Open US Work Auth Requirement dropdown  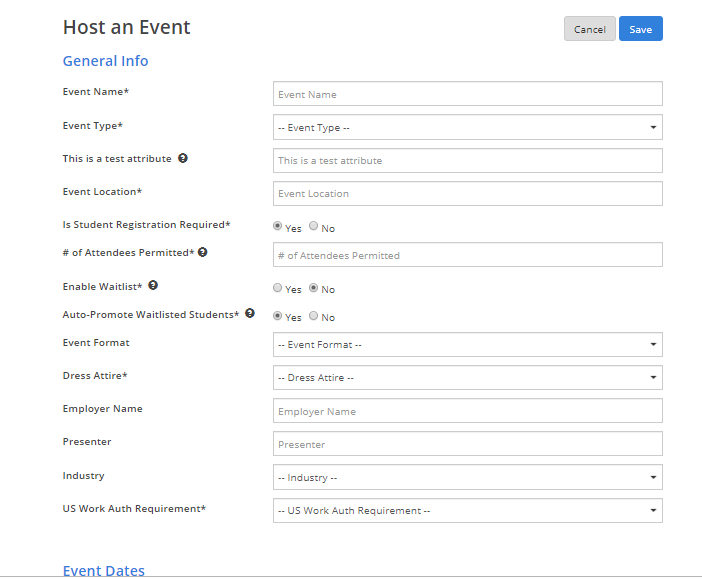coord(467,511)
